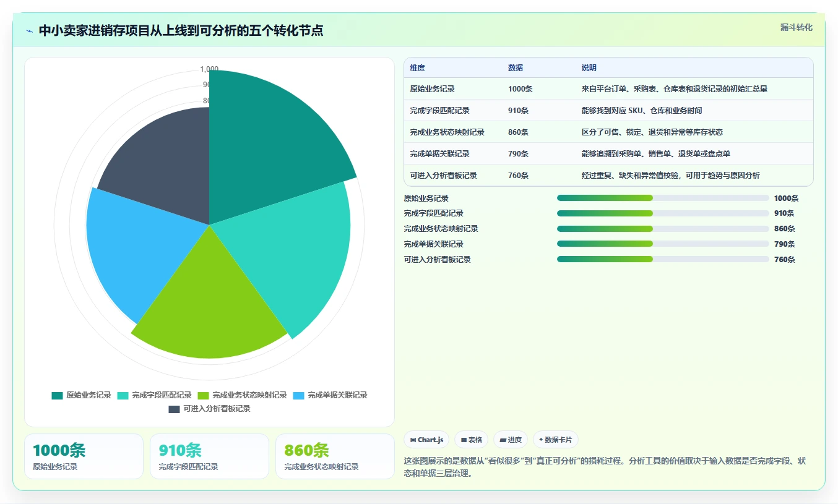Open the 1000条 原始业务记录 data card
The height and width of the screenshot is (504, 838).
(x=84, y=456)
